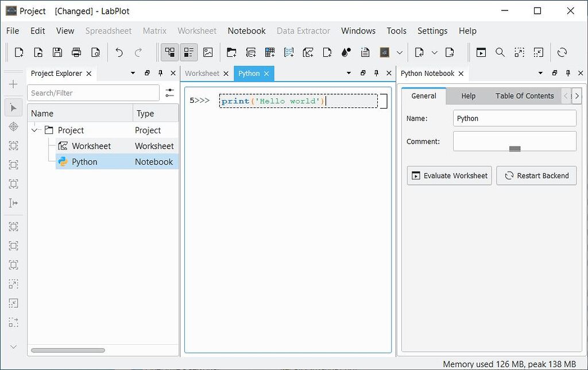Switch to the Help tab in Python Notebook
The height and width of the screenshot is (370, 588).
[468, 96]
